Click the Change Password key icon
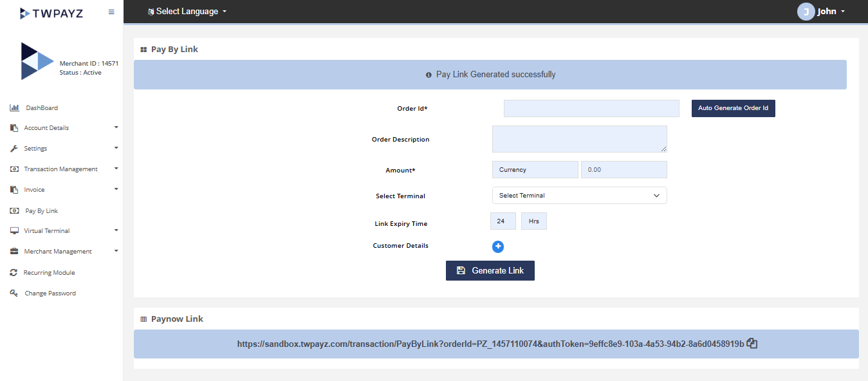The height and width of the screenshot is (381, 868). pos(14,293)
